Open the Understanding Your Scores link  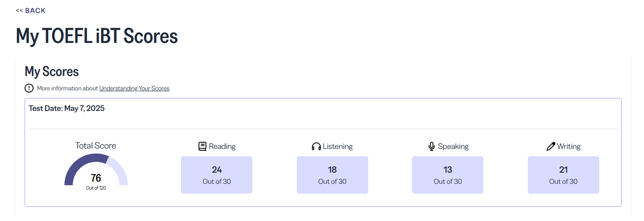click(x=134, y=88)
